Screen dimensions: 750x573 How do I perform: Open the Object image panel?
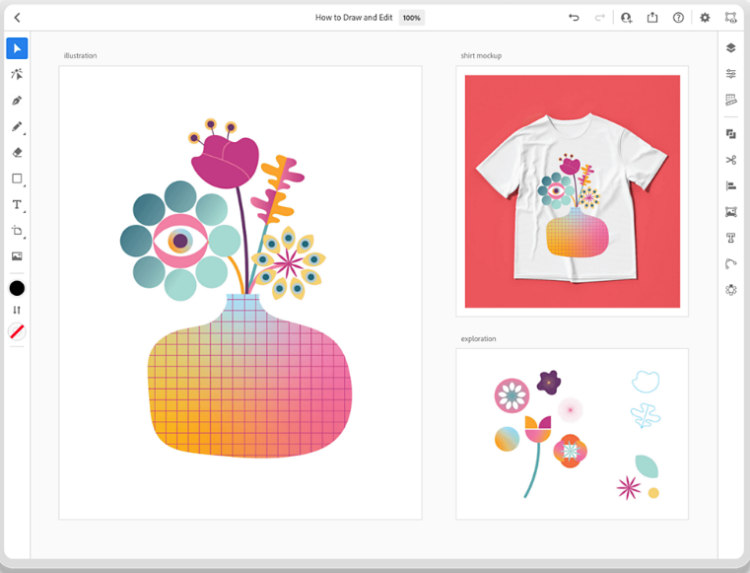point(730,212)
